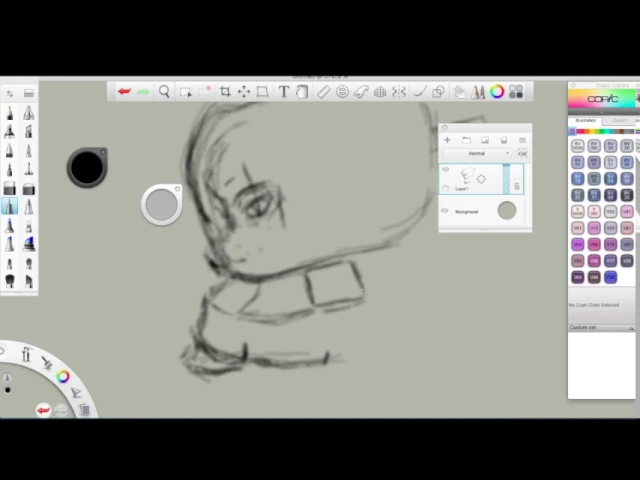This screenshot has width=640, height=480.
Task: Pick Copic swatch BV0000
Action: (x=578, y=145)
